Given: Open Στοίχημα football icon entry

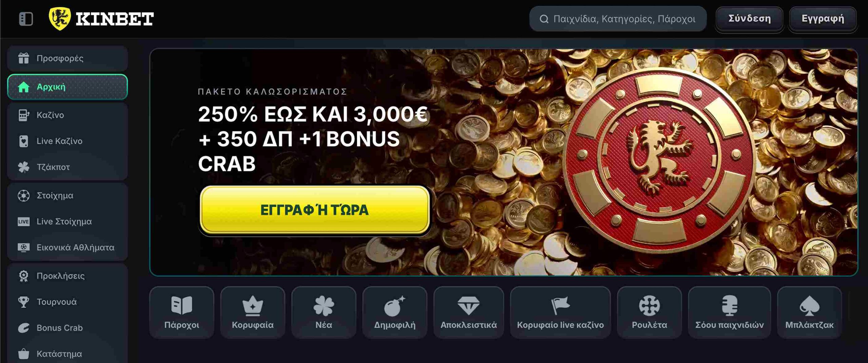Looking at the screenshot, I should tap(23, 196).
